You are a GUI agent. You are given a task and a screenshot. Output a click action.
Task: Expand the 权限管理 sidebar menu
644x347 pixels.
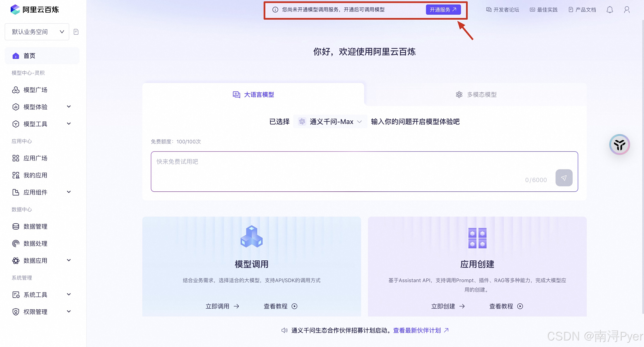click(42, 312)
